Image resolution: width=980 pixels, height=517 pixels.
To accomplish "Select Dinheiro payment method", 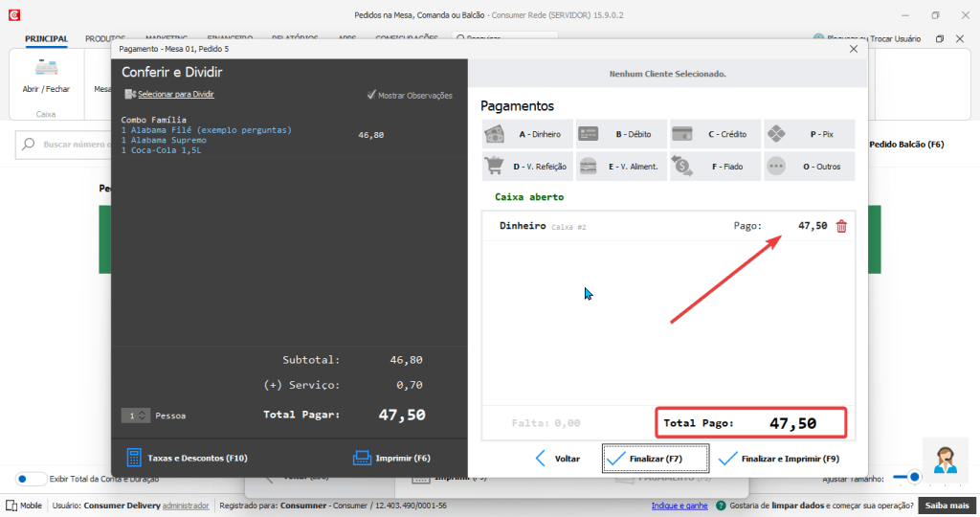I will (526, 135).
